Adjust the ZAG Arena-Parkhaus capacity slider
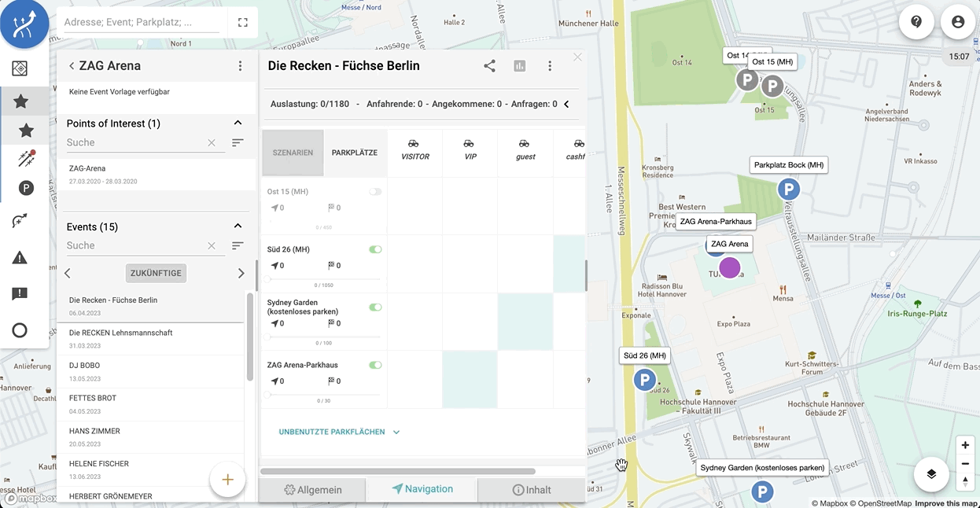This screenshot has height=508, width=980. [x=324, y=394]
